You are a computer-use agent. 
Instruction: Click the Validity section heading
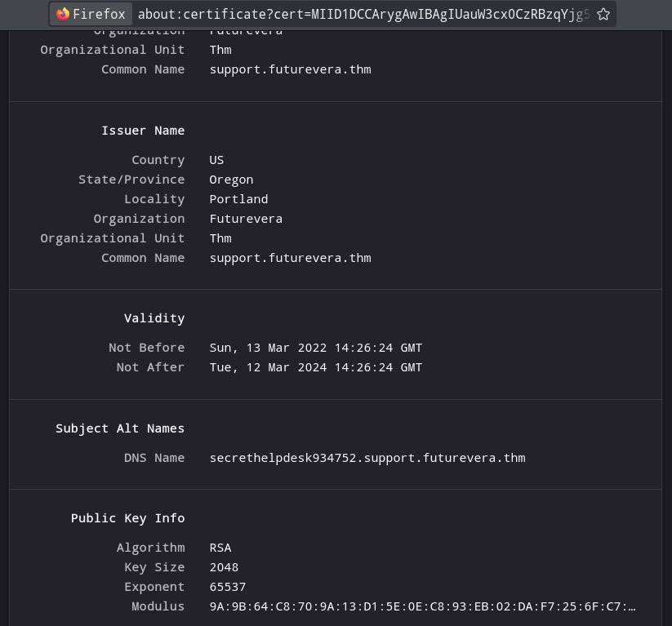[154, 317]
